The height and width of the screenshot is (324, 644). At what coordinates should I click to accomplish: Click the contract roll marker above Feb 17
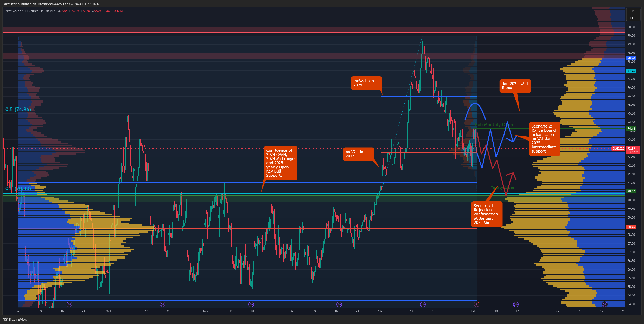point(516,304)
